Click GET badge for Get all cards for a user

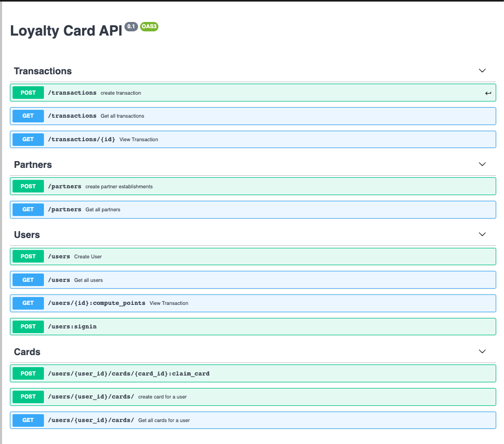pyautogui.click(x=28, y=420)
